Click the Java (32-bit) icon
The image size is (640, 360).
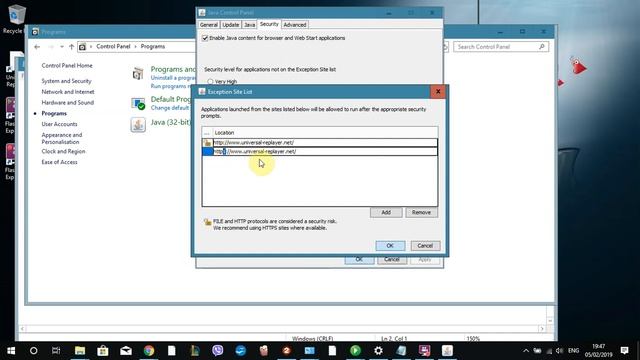[x=138, y=124]
